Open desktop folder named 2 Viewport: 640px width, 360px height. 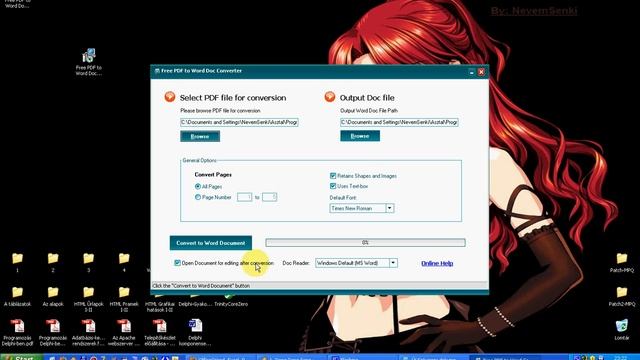[53, 262]
